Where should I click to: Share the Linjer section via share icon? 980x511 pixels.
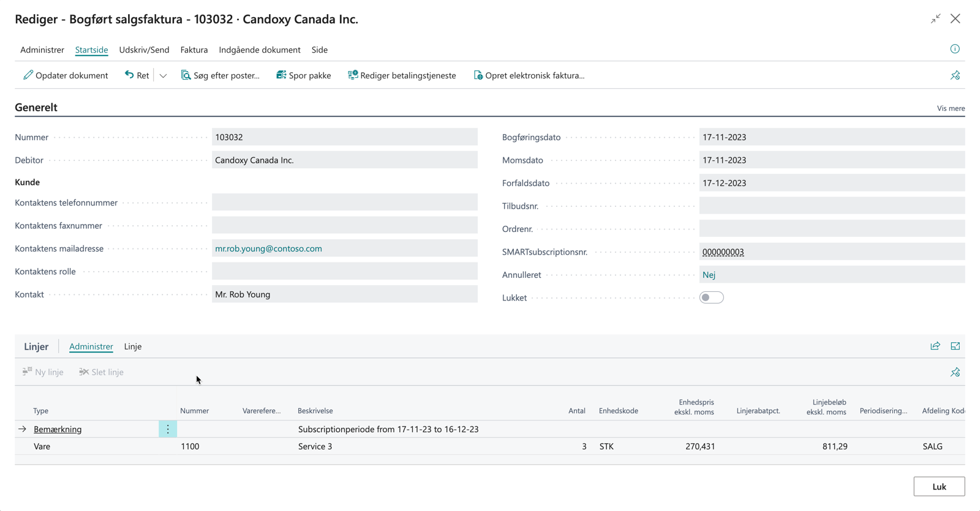coord(935,346)
